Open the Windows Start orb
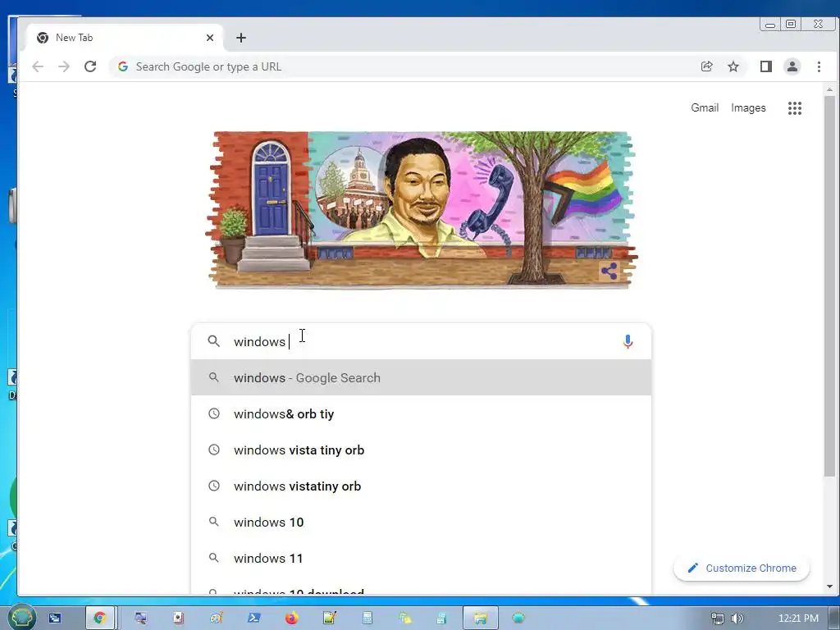Screen dimensions: 840x630 click(21, 619)
